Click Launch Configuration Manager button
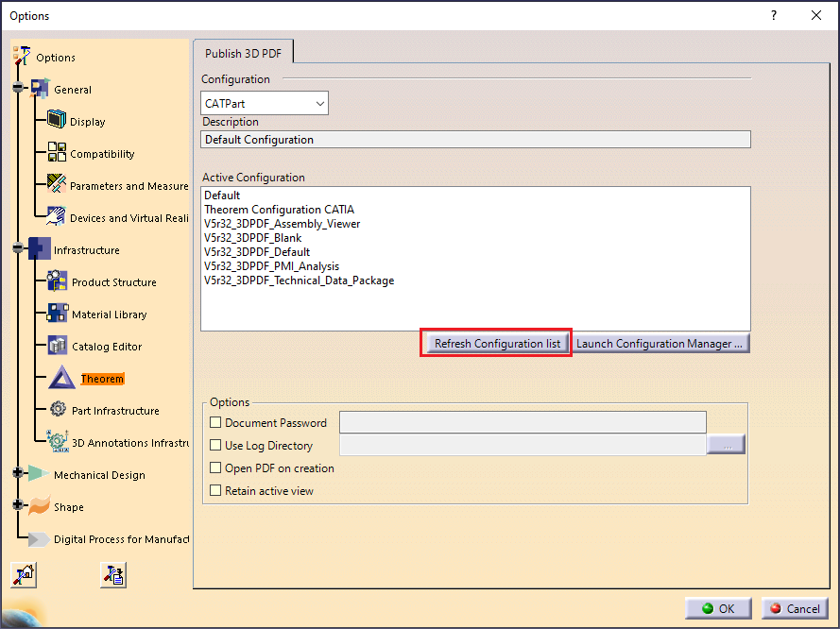840x629 pixels. coord(660,344)
